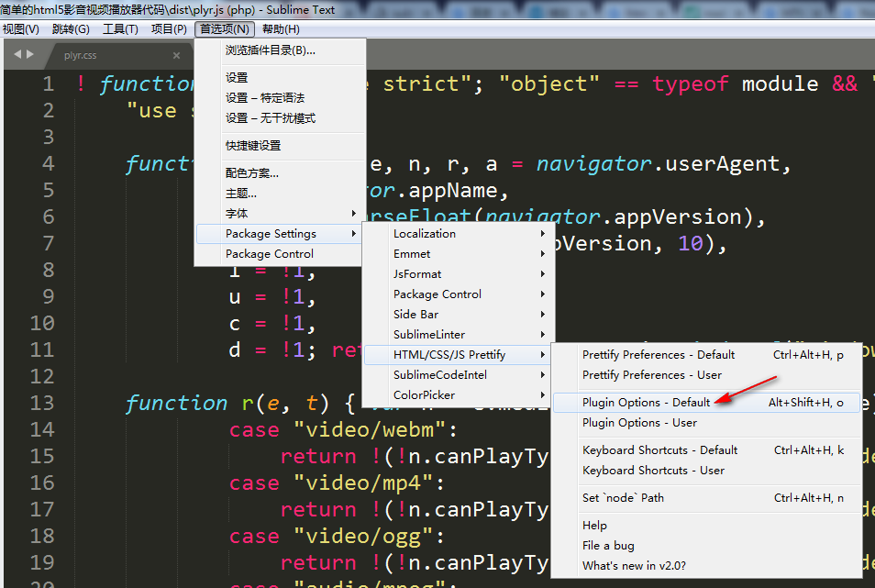
Task: Expand Side Bar package settings
Action: tap(458, 314)
